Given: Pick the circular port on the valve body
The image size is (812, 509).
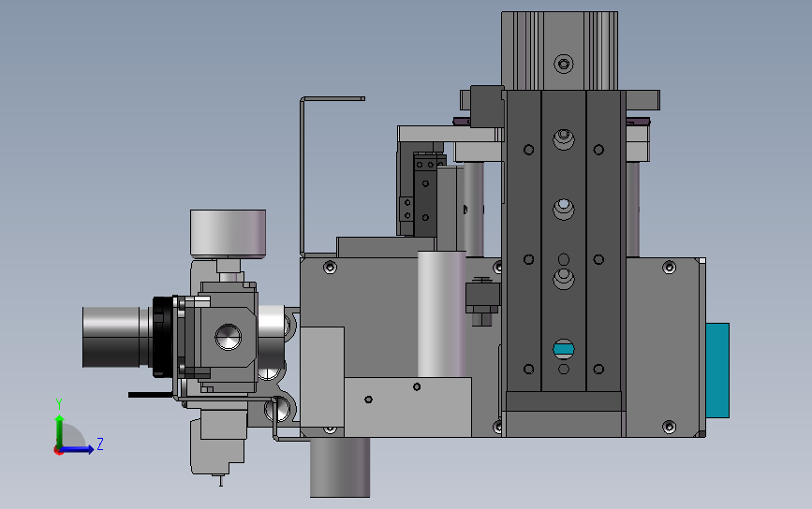Looking at the screenshot, I should pyautogui.click(x=228, y=338).
